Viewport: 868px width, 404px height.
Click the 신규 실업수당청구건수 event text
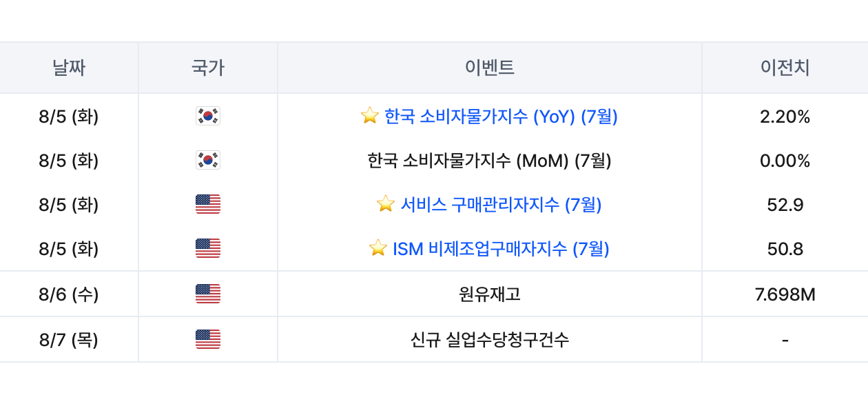tap(490, 340)
